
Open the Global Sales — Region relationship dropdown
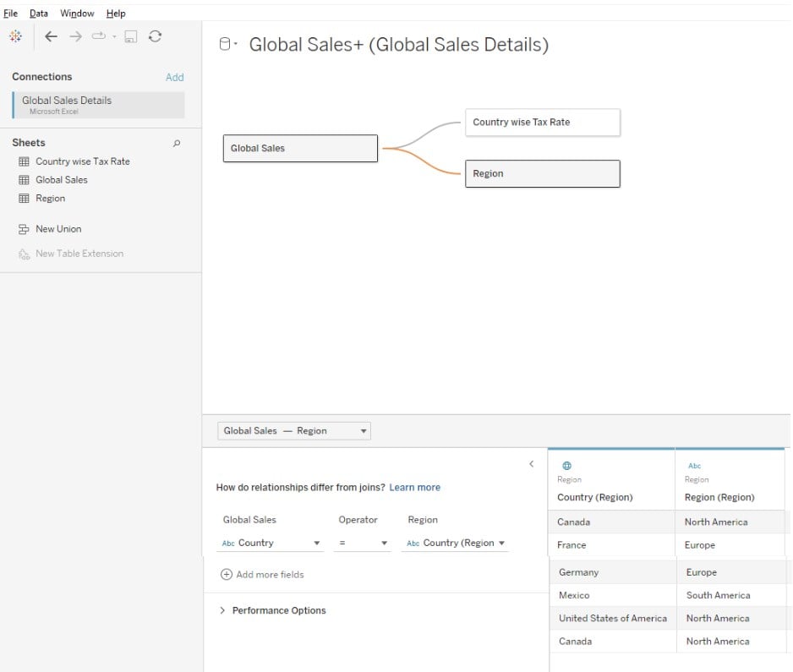click(x=294, y=431)
